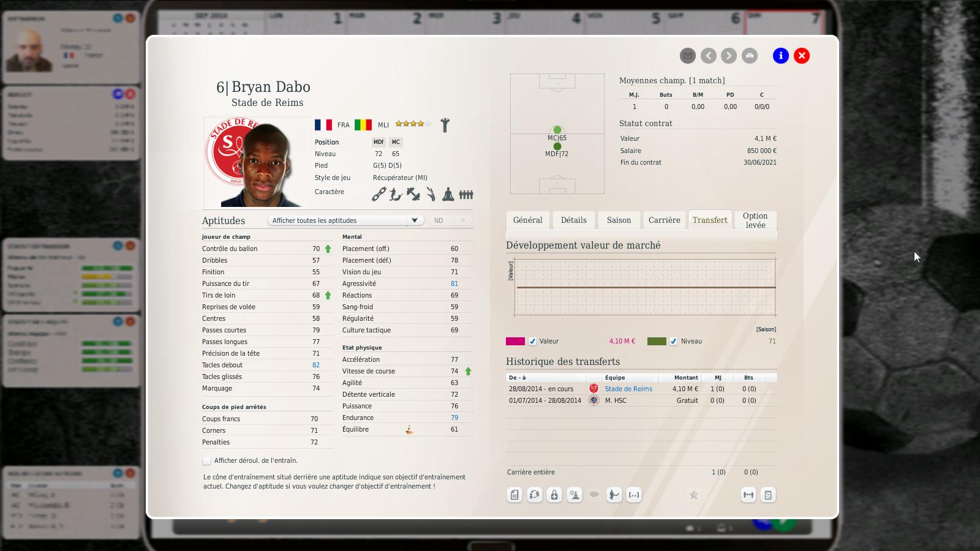The image size is (980, 551).
Task: Click the coach pointing figure icon
Action: tap(614, 495)
